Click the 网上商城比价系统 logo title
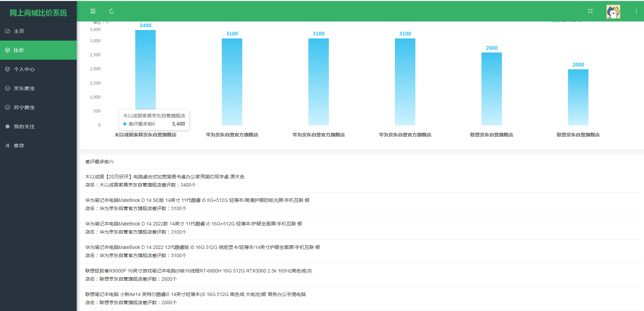 click(38, 13)
